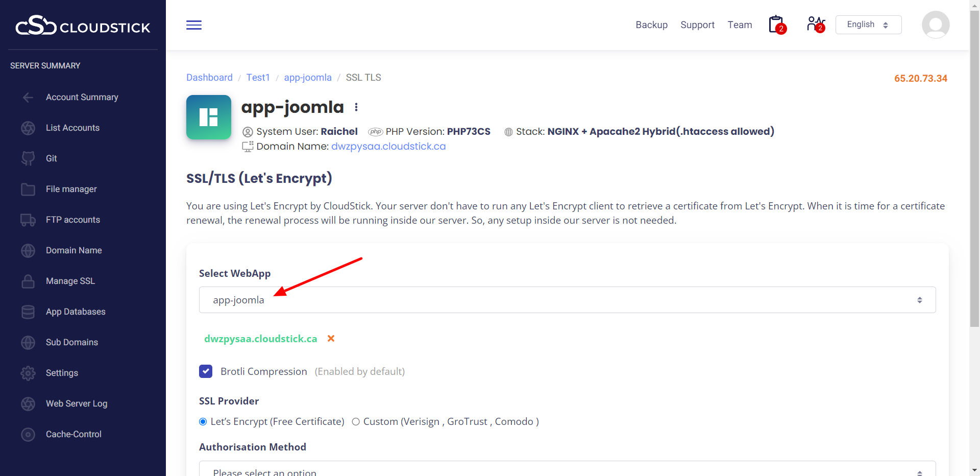Open the Authorisation Method dropdown

(x=567, y=470)
